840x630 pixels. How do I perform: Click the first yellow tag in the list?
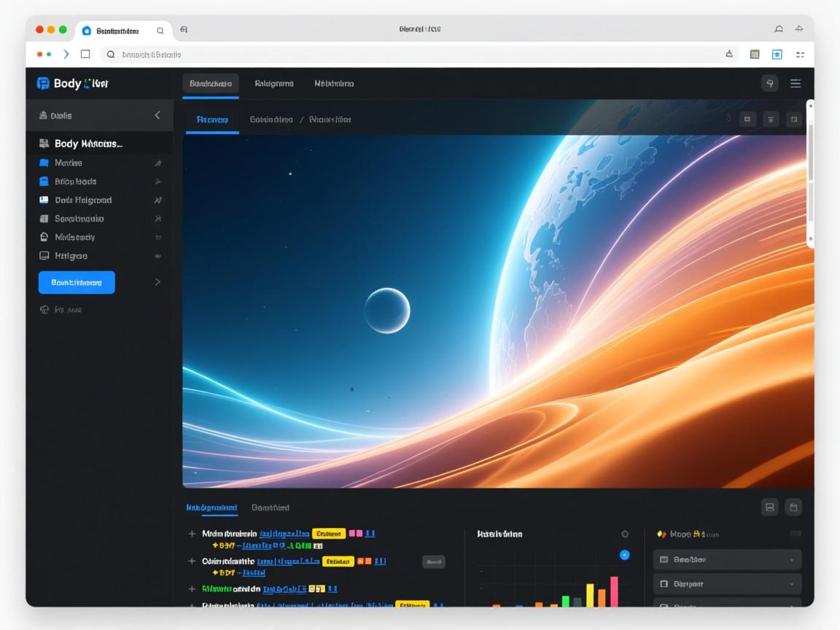pyautogui.click(x=329, y=534)
